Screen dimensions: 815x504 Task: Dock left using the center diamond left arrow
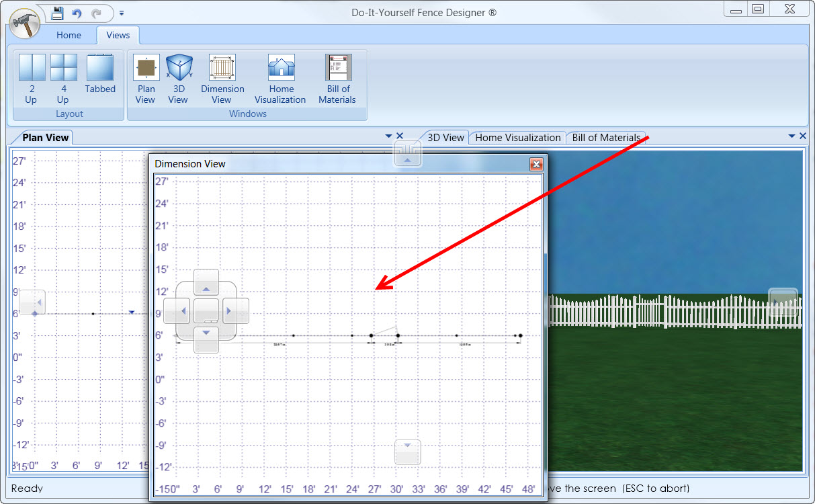pos(177,310)
